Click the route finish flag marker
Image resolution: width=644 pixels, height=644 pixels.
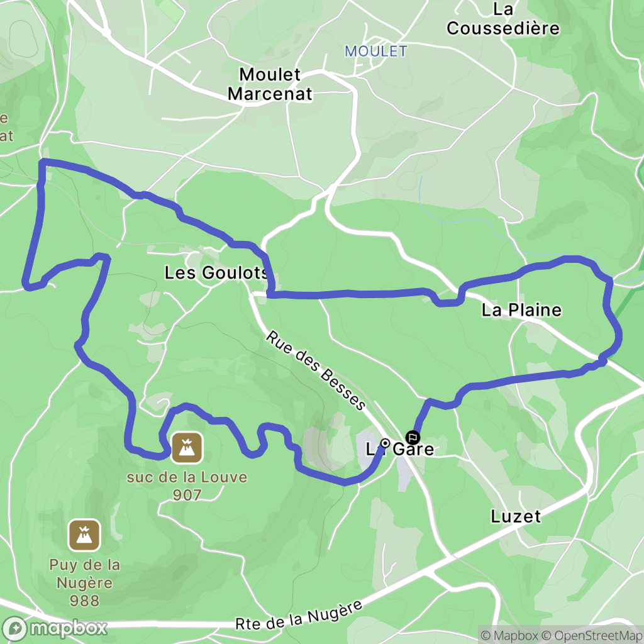point(413,437)
